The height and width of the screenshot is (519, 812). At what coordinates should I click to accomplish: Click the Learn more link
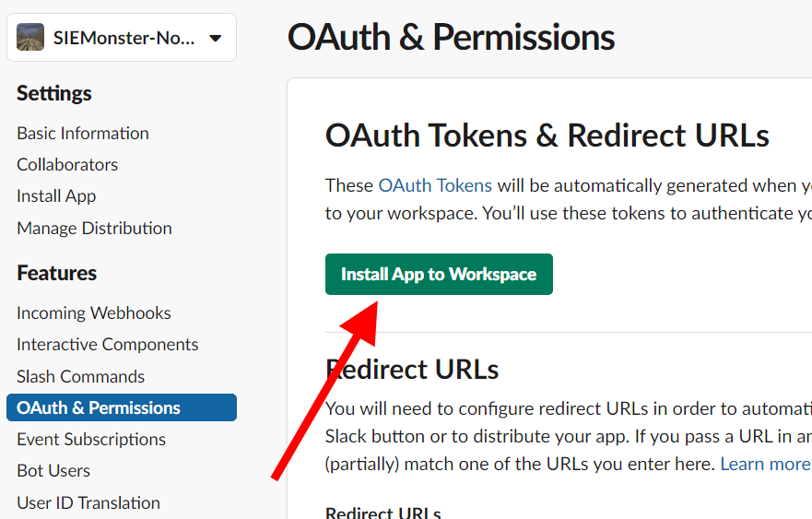[764, 463]
